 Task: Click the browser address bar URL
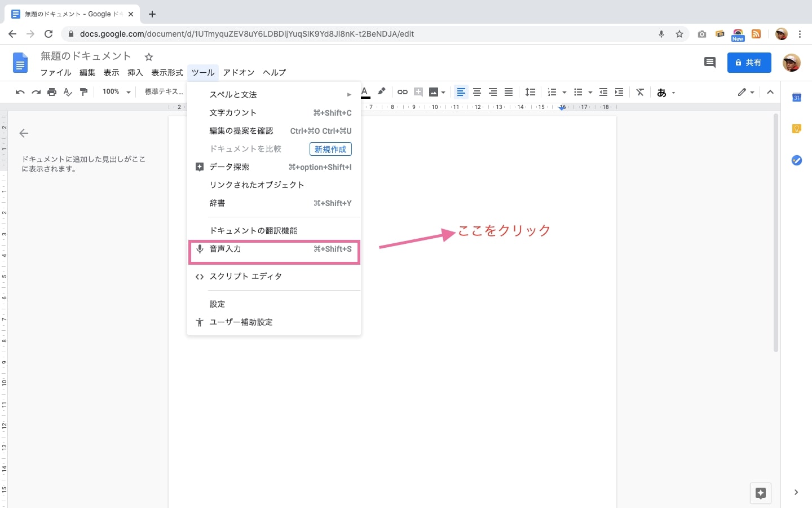pos(247,34)
